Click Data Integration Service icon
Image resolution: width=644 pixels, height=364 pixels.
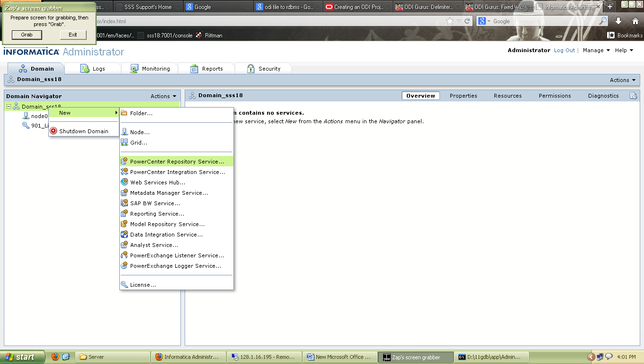[124, 234]
